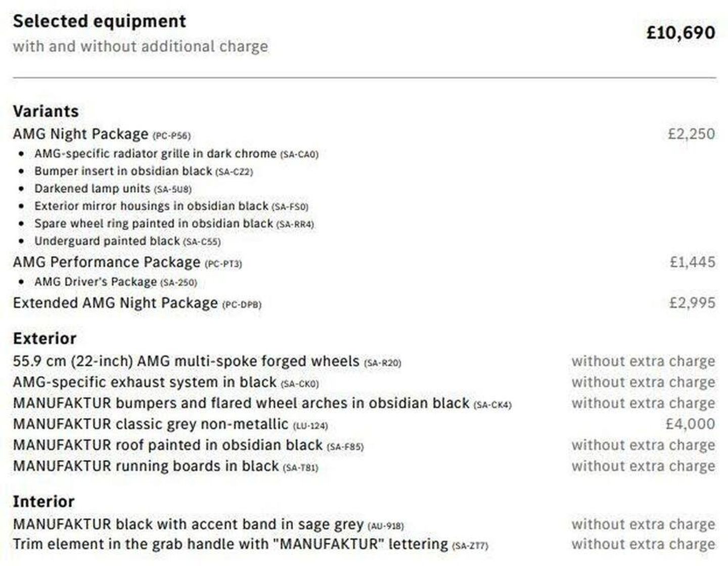Viewport: 728px width, 566px height.
Task: Click the Selected equipment heading
Action: (100, 21)
